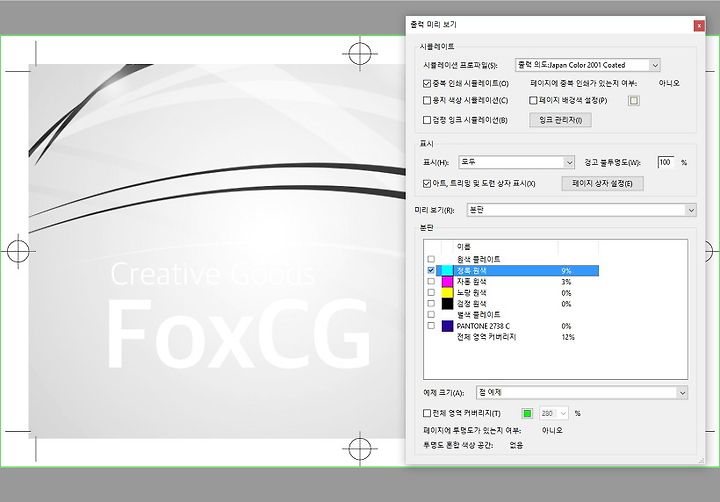Check the 별색 플레이트 checkbox
This screenshot has height=502, width=720.
click(431, 314)
